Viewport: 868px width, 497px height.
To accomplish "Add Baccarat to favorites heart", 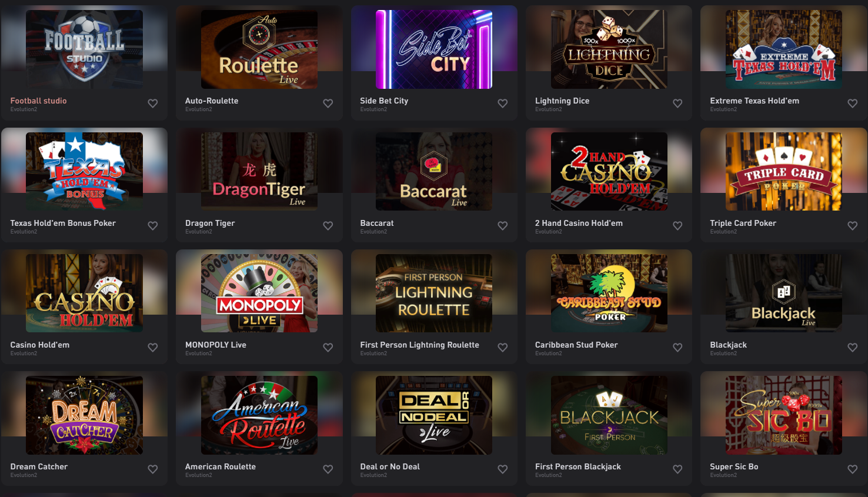I will click(503, 226).
